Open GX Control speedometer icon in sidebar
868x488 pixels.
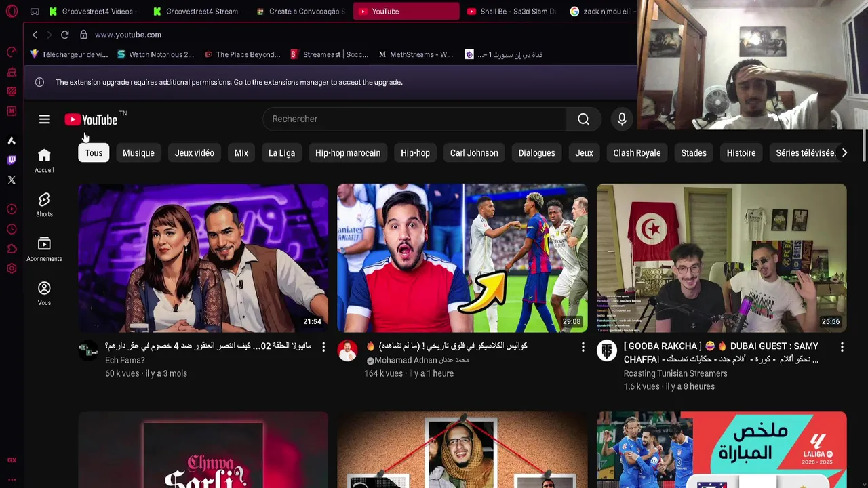12,52
